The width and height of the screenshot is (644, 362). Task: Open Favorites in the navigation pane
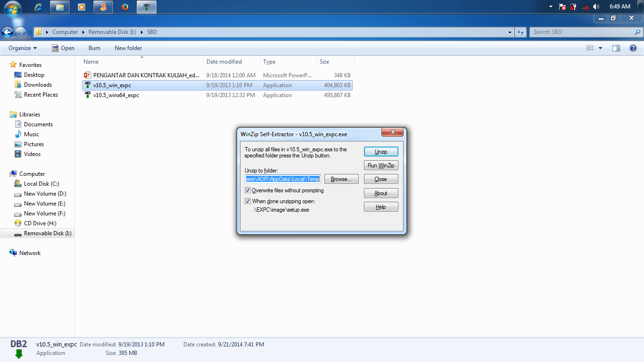[30, 65]
